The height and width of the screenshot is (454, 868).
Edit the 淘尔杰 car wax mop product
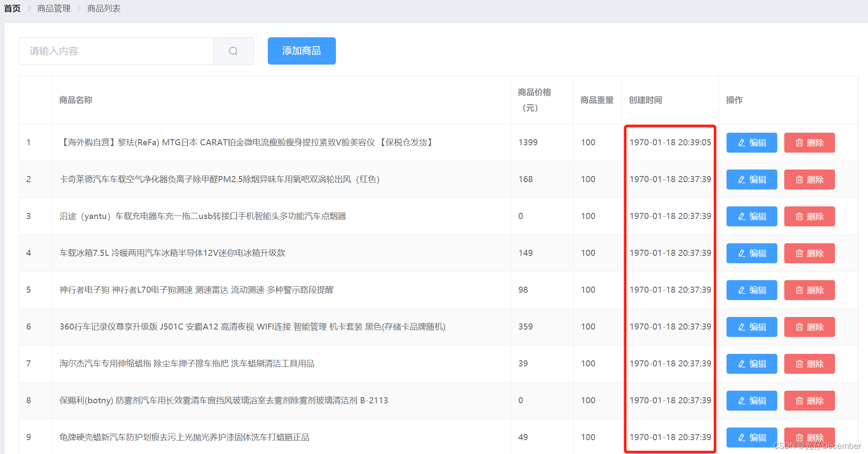(x=752, y=364)
